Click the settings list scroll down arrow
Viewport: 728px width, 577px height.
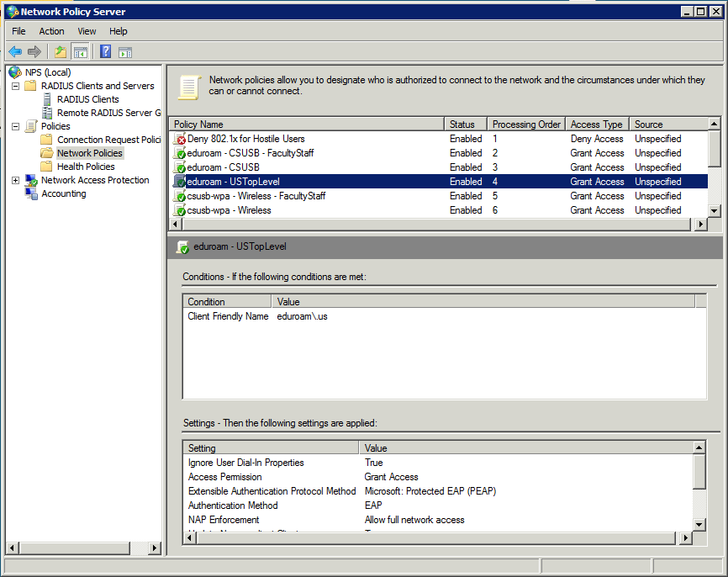point(699,525)
